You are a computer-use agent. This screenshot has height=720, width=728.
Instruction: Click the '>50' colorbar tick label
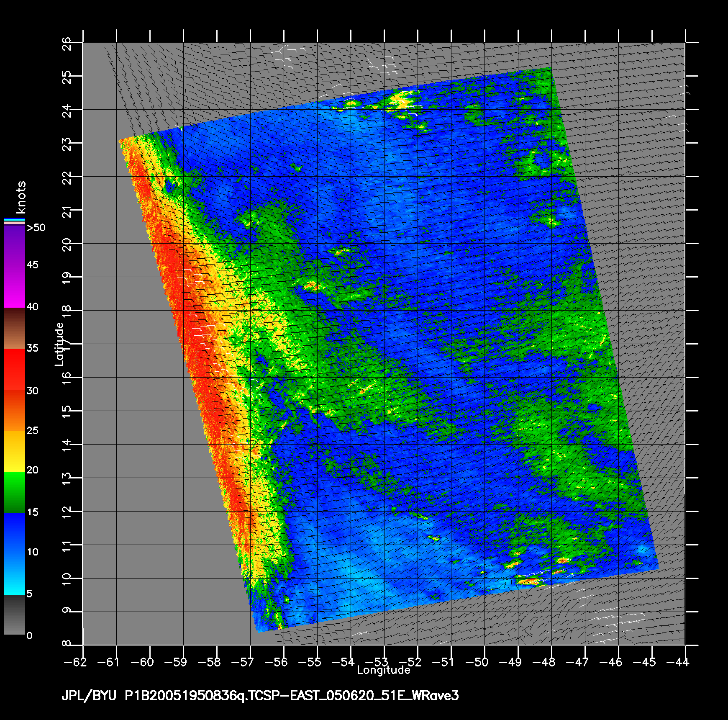[36, 228]
